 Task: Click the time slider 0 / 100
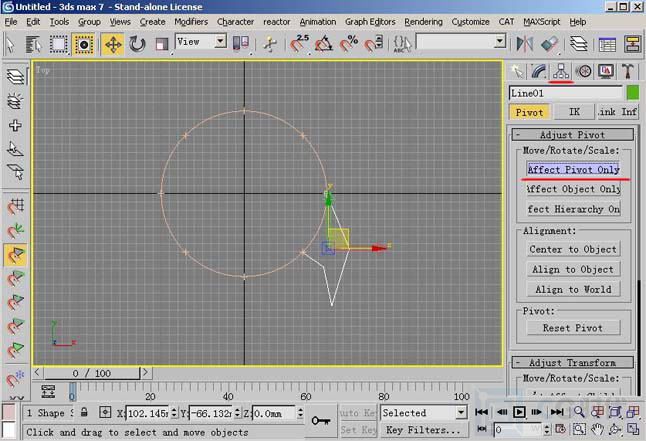91,373
